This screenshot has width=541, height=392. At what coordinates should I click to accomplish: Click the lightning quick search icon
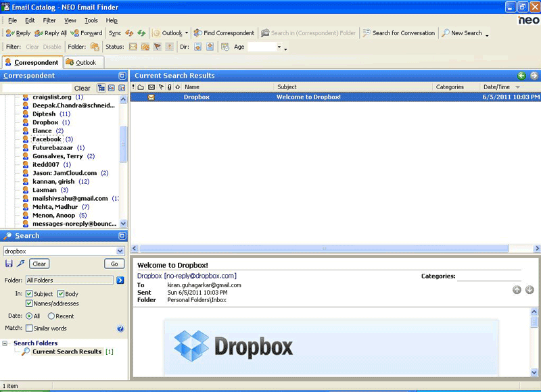click(x=21, y=264)
